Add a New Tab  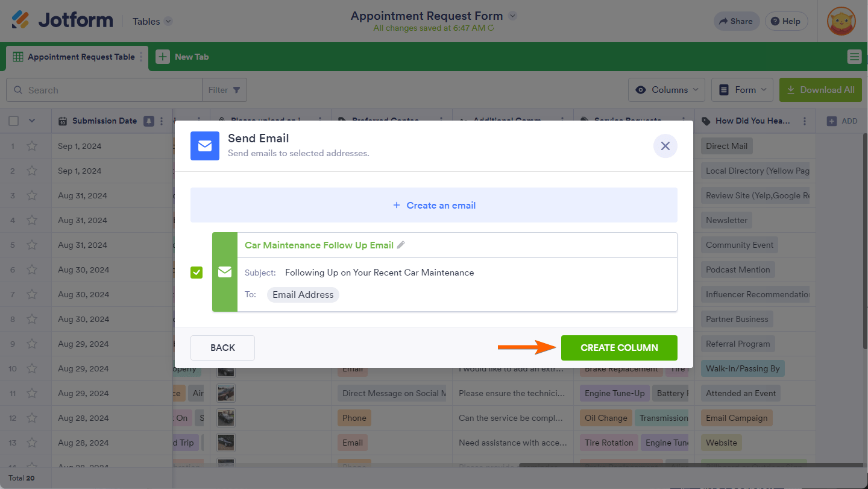click(183, 57)
